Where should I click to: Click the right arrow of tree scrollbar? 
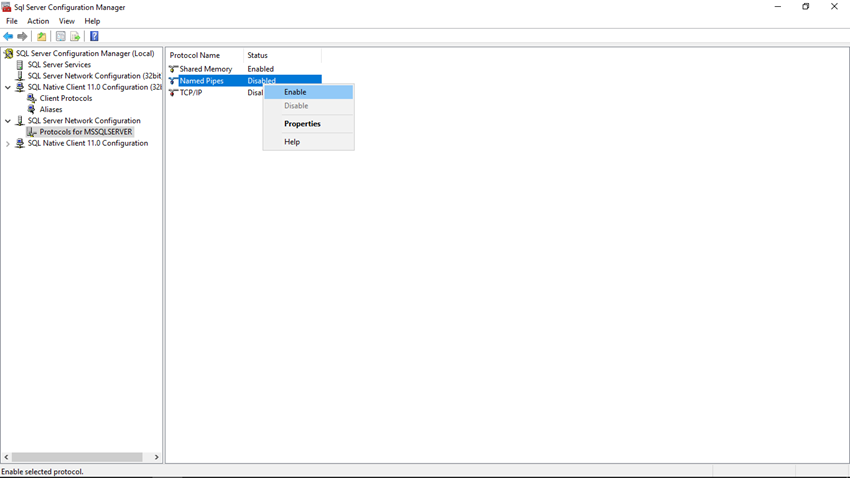pyautogui.click(x=157, y=457)
